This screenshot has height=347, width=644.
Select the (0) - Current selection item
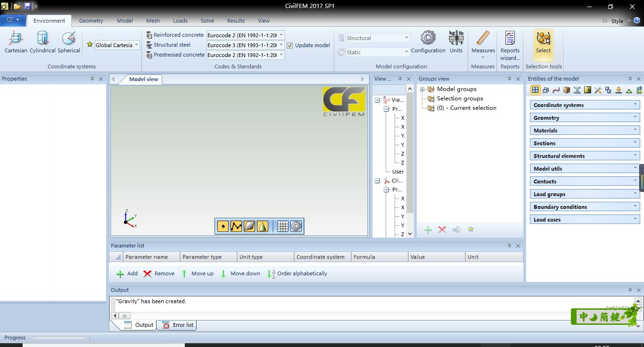tap(466, 108)
